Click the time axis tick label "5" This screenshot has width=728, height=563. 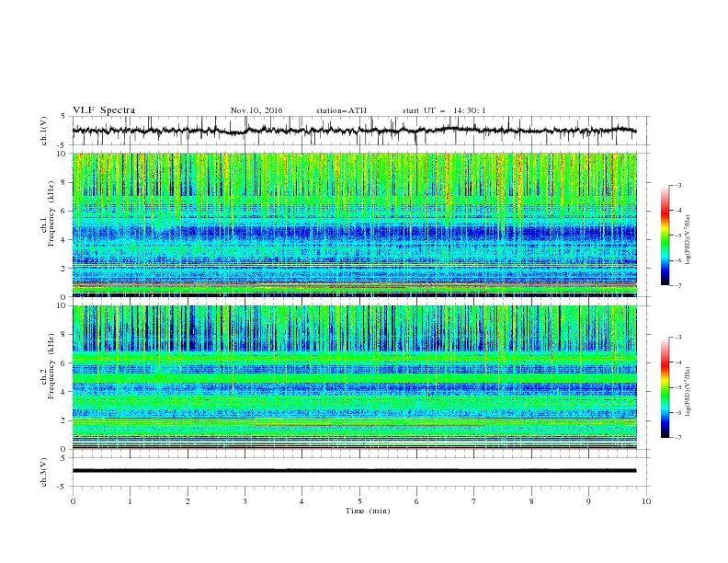(x=359, y=501)
